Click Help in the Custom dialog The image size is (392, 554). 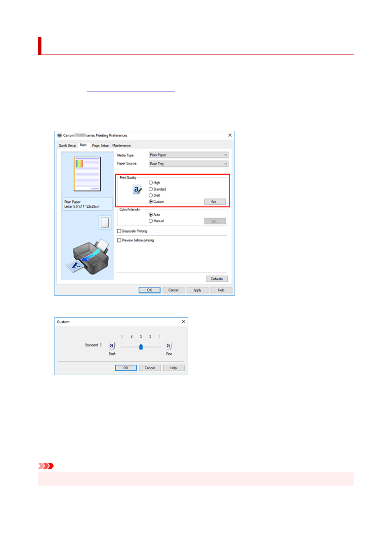pos(174,368)
